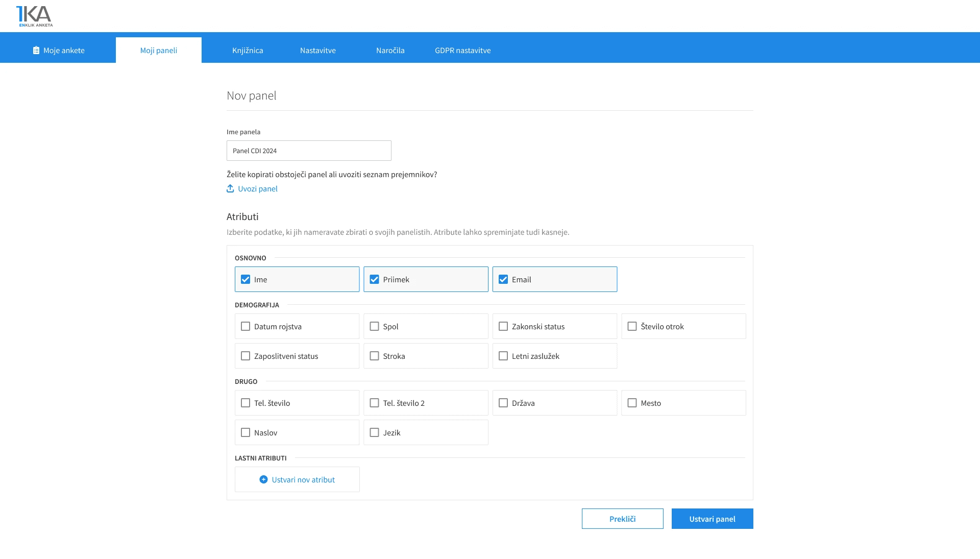The image size is (980, 559).
Task: Click the Prekliči button
Action: click(x=622, y=519)
